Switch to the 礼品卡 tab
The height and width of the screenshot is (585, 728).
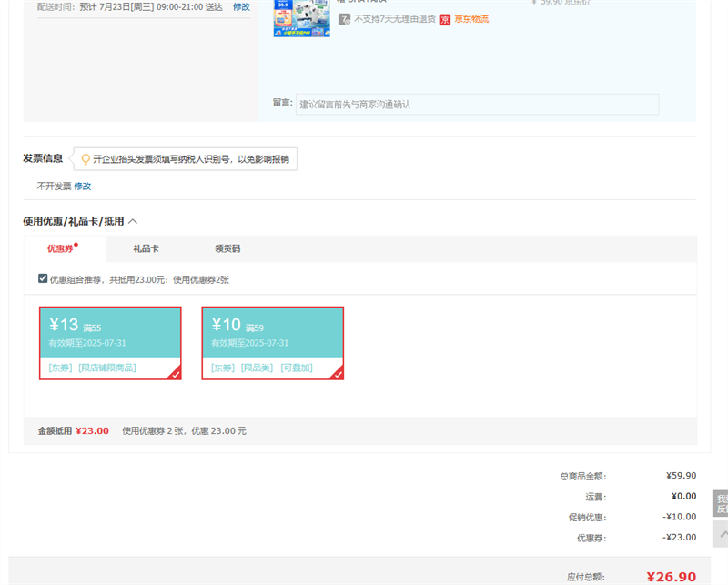point(146,248)
